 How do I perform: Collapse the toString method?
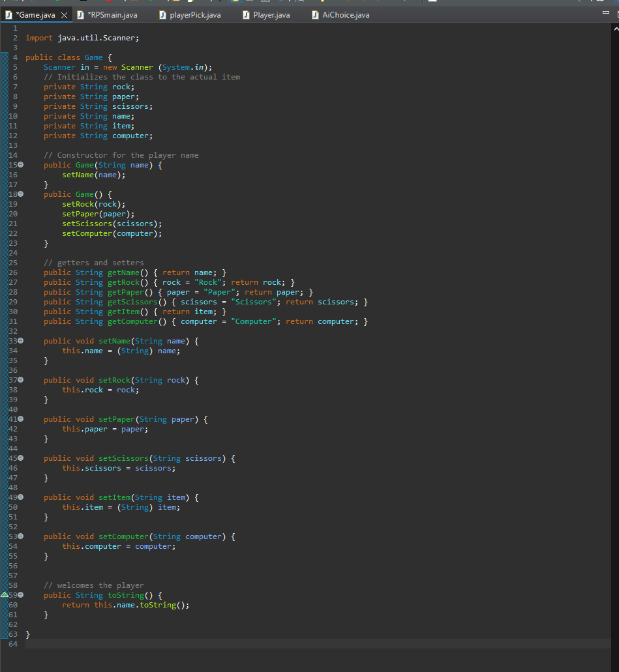[20, 594]
